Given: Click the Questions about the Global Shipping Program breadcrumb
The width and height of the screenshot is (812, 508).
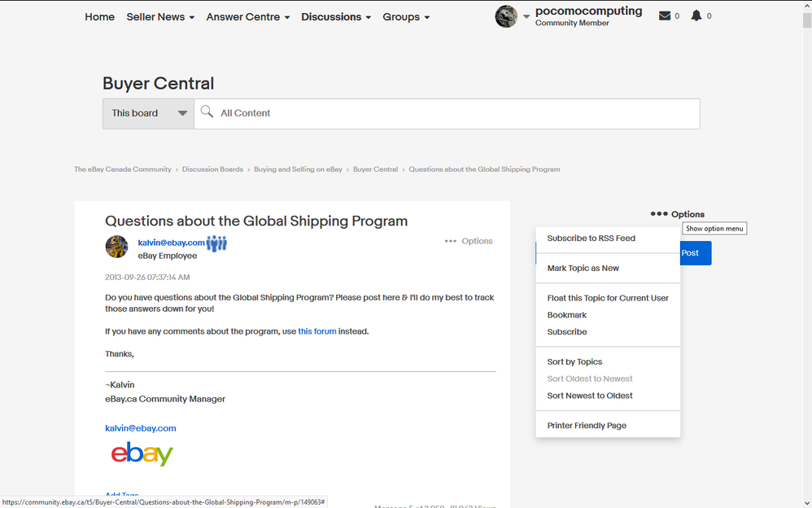Looking at the screenshot, I should [x=484, y=169].
